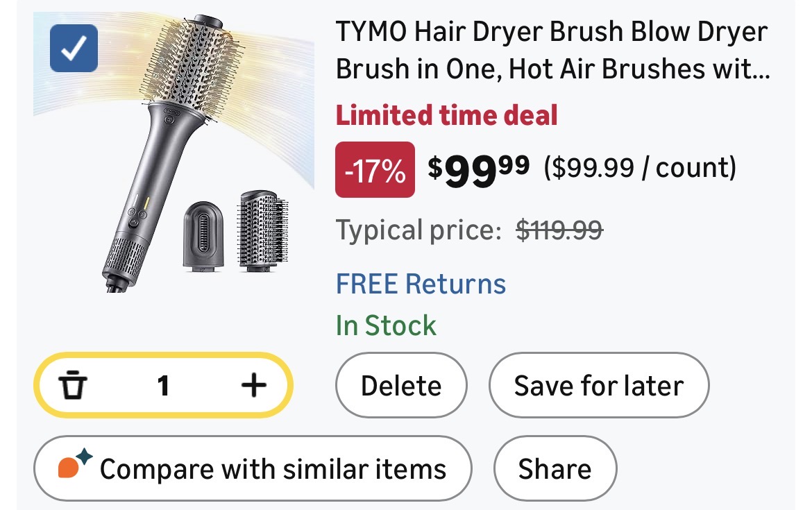This screenshot has height=510, width=812.
Task: Click the FREE Returns link
Action: [421, 284]
